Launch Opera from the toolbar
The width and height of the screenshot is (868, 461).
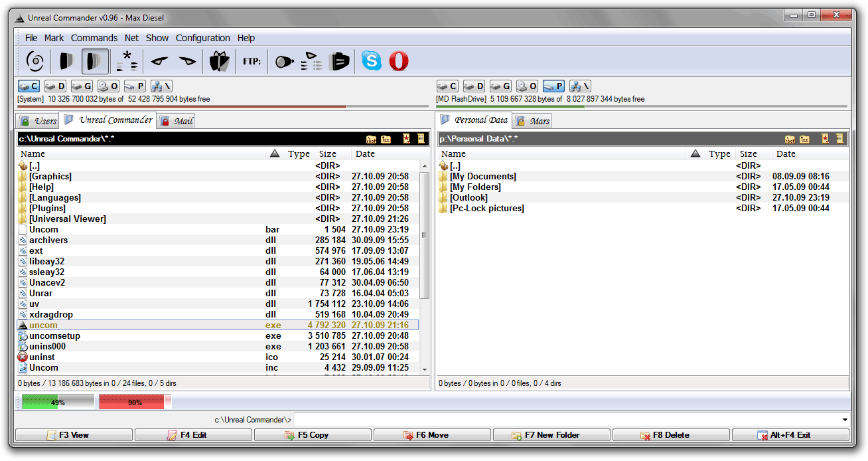[x=399, y=61]
